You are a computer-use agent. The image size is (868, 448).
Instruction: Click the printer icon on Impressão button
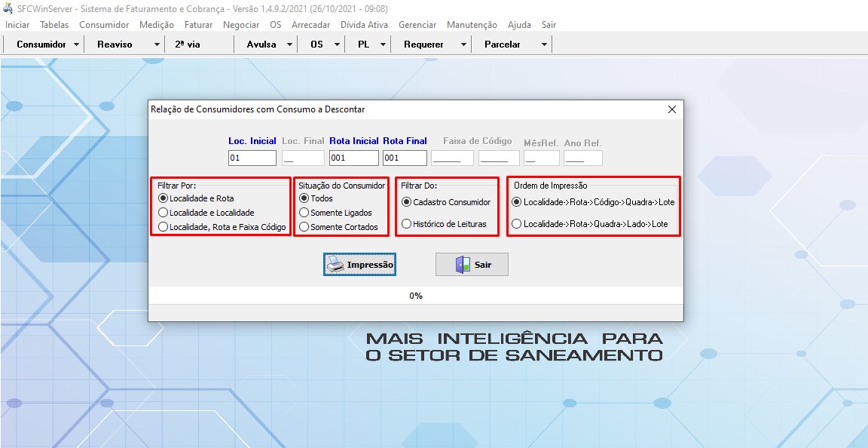[x=335, y=265]
